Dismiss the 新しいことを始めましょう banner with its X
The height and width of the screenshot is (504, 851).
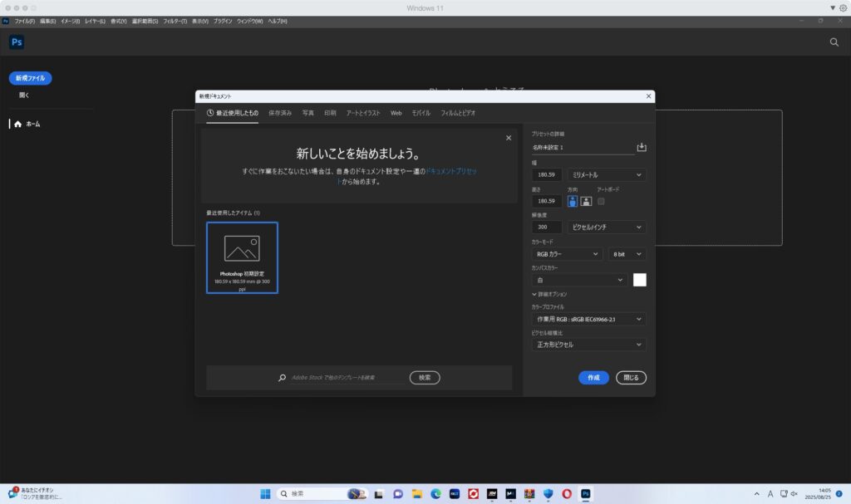pos(509,138)
